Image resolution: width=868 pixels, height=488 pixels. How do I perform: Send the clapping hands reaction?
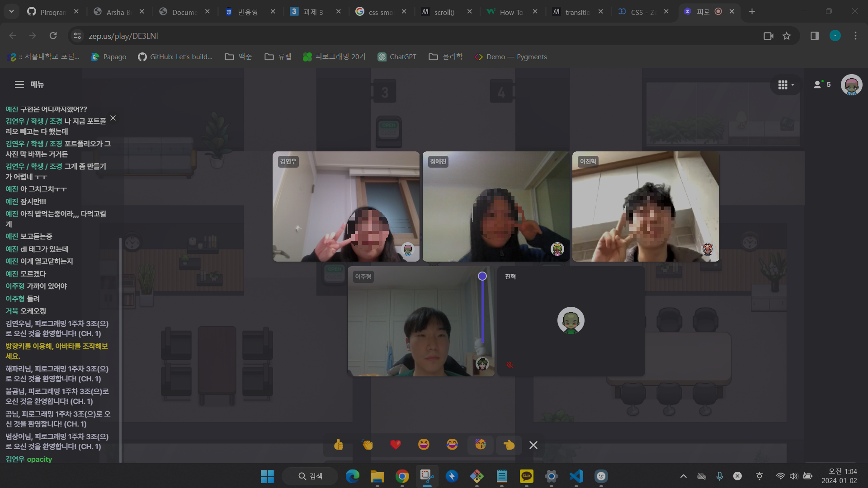(x=367, y=445)
